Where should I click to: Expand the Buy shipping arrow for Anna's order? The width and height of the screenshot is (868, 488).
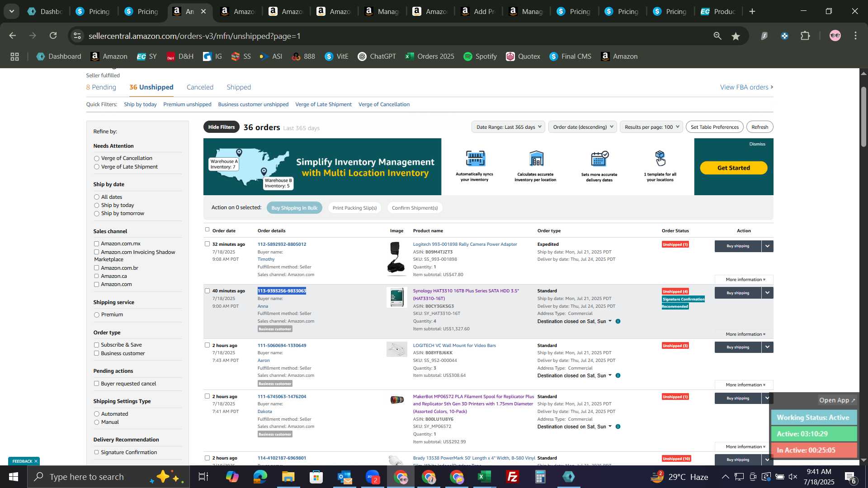(x=767, y=293)
